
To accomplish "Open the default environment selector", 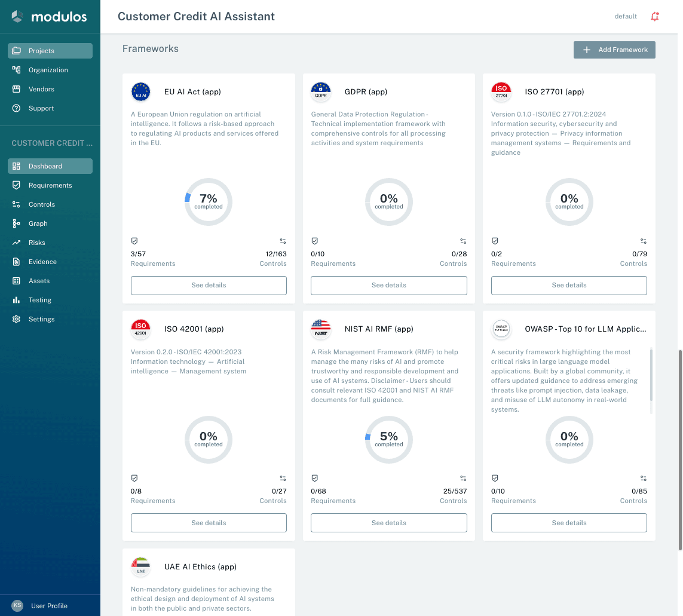I will click(x=626, y=16).
